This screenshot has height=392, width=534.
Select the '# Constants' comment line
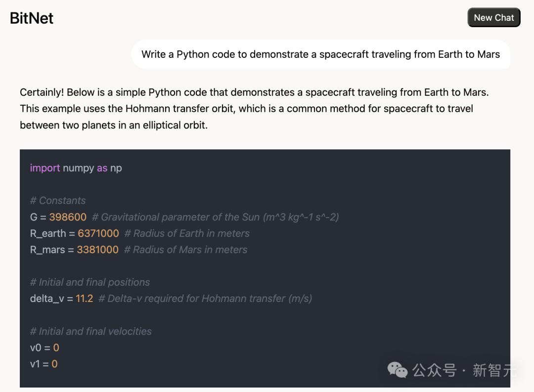[57, 200]
